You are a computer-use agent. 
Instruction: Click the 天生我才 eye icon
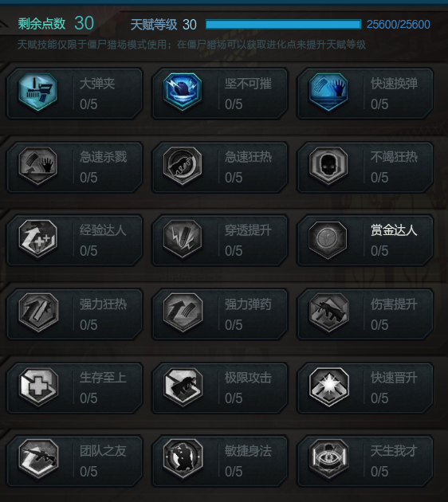click(328, 459)
